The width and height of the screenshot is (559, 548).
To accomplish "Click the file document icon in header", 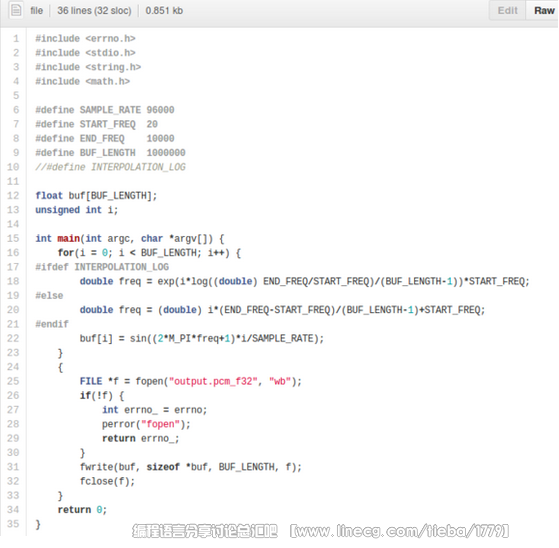I will [16, 10].
